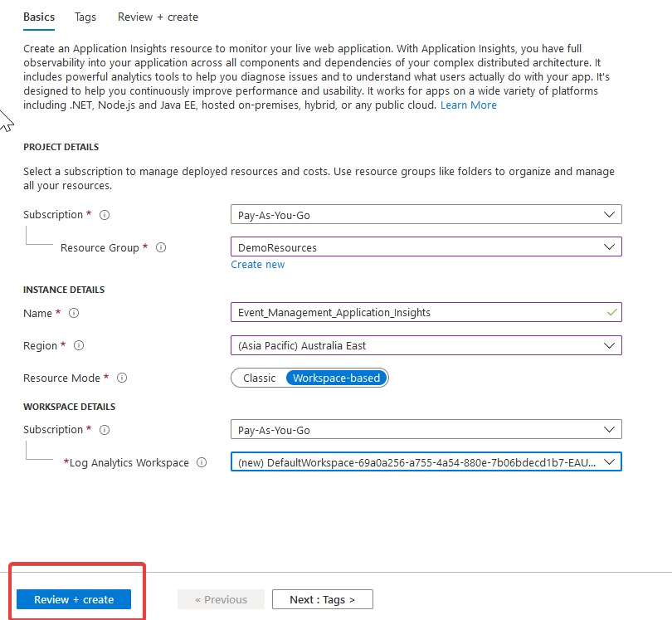Select the Workspace-based resource mode
The image size is (672, 620).
point(336,378)
